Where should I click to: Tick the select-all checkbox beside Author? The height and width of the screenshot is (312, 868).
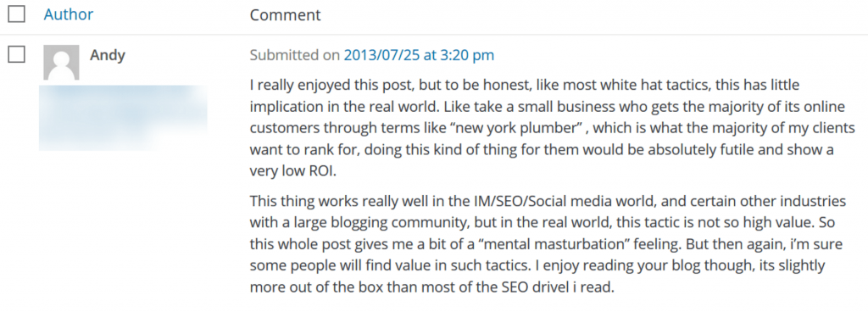tap(17, 14)
